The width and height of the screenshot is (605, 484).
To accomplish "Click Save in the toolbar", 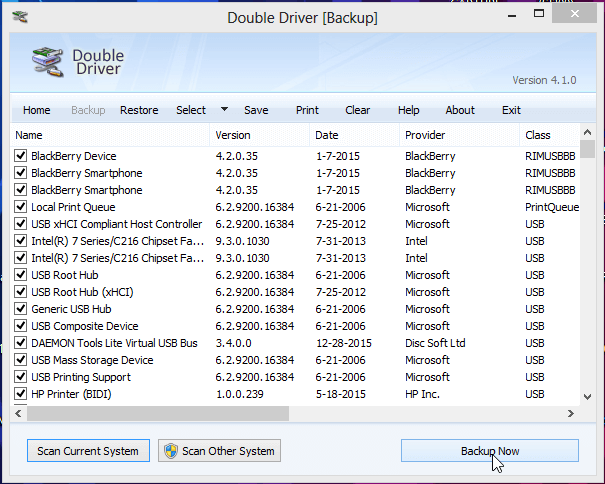I will [256, 110].
